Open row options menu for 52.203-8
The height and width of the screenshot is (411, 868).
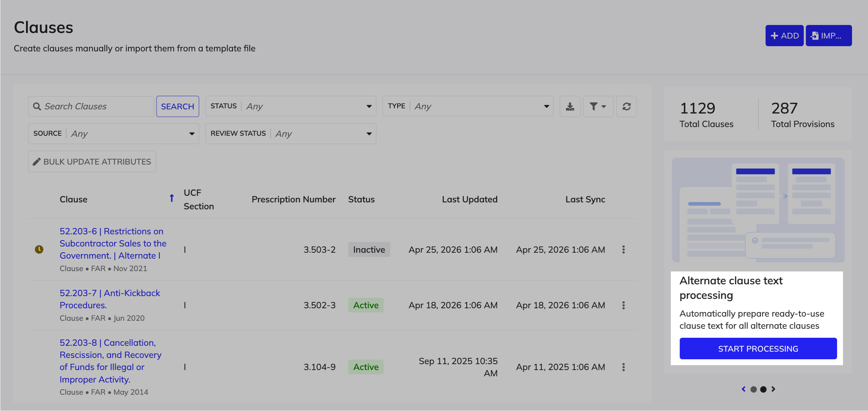(x=623, y=367)
